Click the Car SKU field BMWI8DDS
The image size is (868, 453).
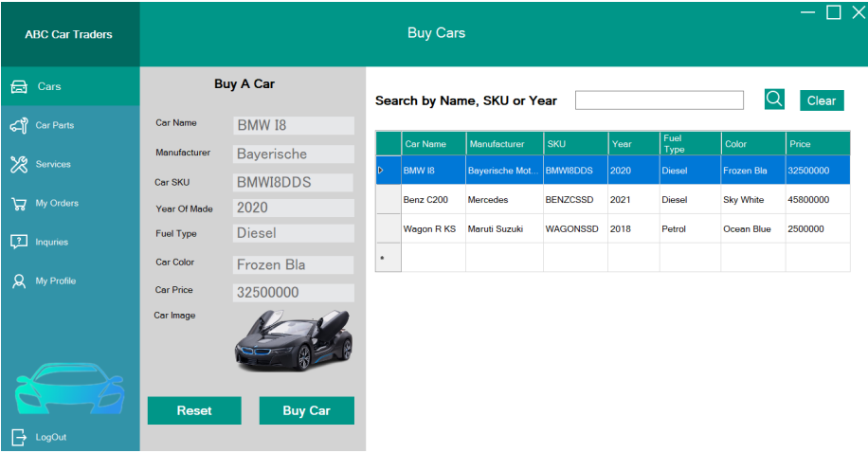click(294, 182)
